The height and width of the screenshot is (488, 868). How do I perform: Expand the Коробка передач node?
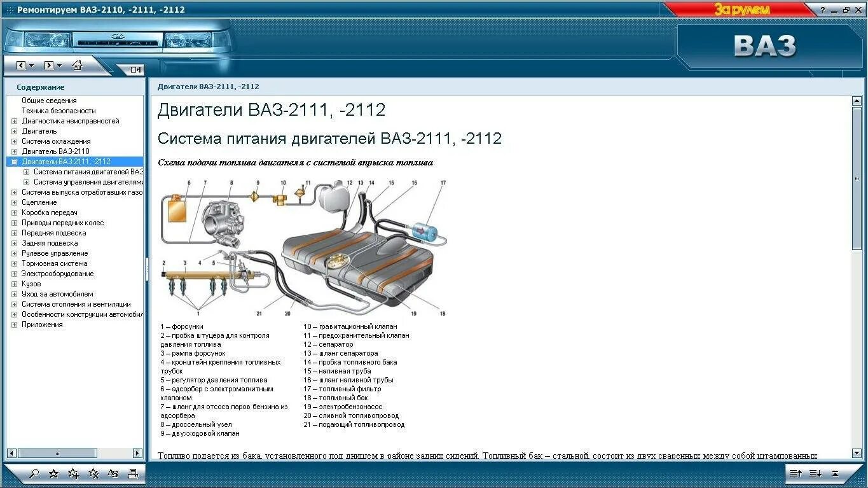click(14, 213)
